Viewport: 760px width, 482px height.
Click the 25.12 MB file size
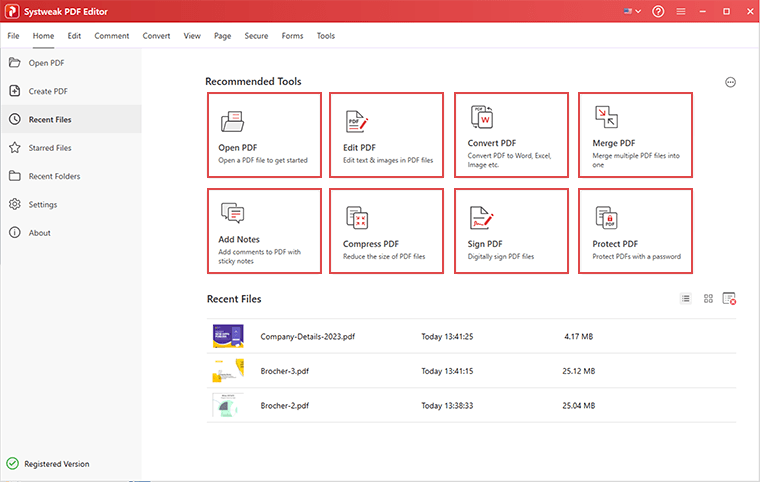pyautogui.click(x=579, y=371)
